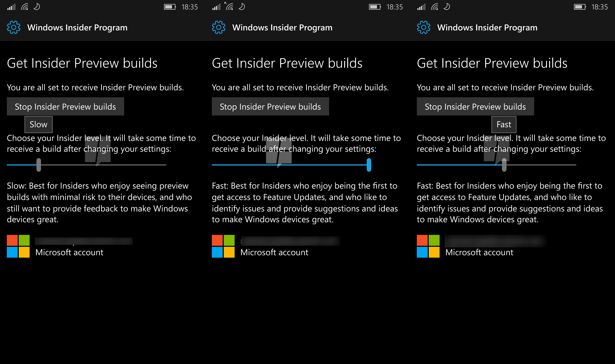Tap the battery icon in middle screen
The height and width of the screenshot is (364, 615).
[375, 7]
